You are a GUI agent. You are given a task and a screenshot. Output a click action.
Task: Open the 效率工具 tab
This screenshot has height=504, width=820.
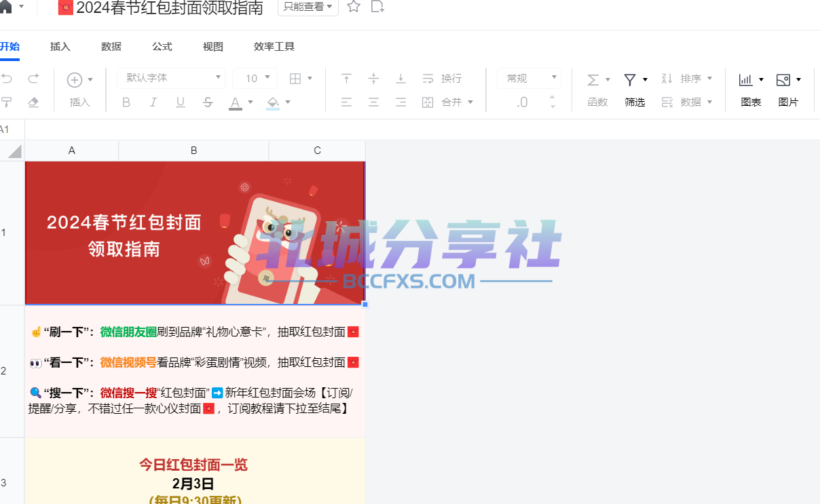[274, 47]
